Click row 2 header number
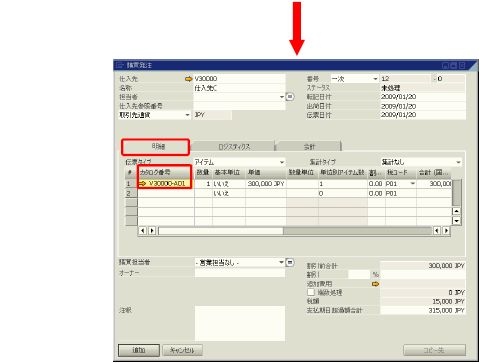This screenshot has width=479, height=363. pyautogui.click(x=131, y=193)
